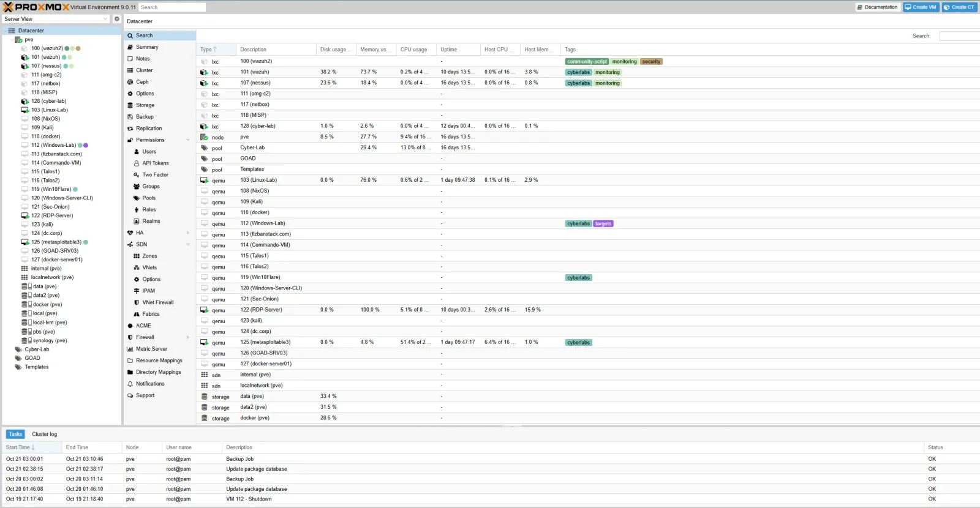Click the HA heartbeat icon

click(130, 233)
